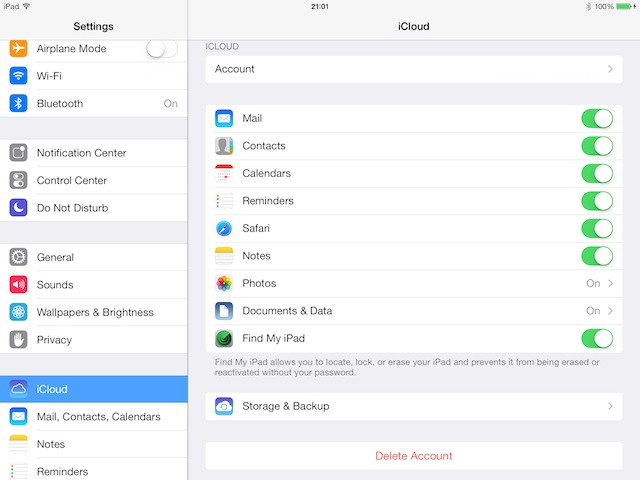Tap the Calendars app icon in iCloud list
The image size is (640, 480).
click(x=224, y=173)
